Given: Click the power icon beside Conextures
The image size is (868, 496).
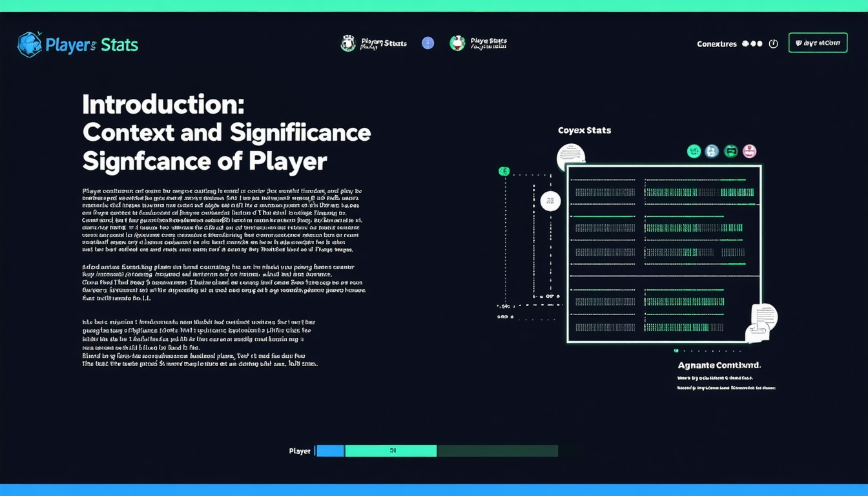Looking at the screenshot, I should (773, 44).
